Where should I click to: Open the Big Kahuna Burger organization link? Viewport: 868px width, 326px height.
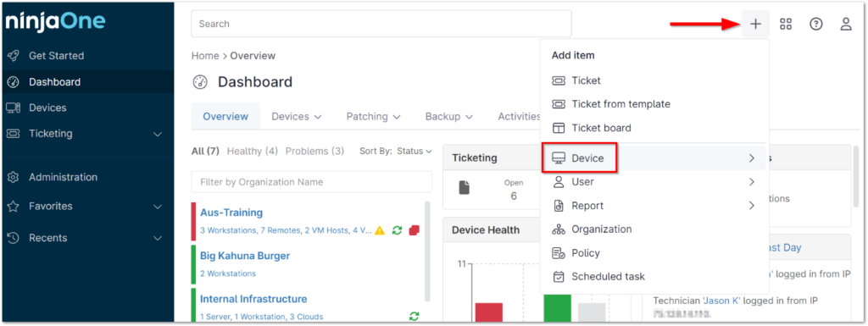(x=245, y=256)
